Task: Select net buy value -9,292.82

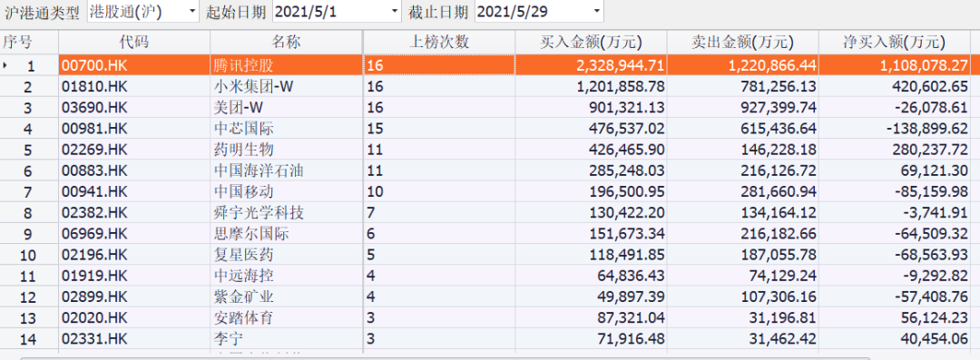Action: [895, 277]
